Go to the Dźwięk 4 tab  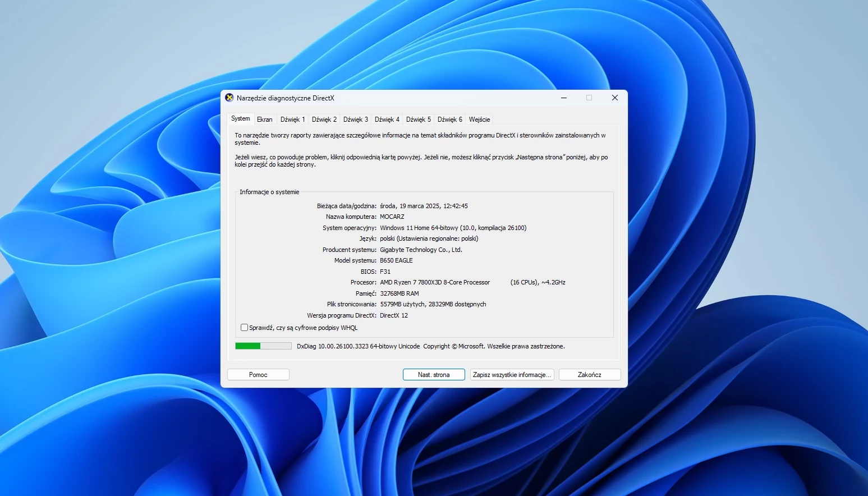click(x=387, y=120)
